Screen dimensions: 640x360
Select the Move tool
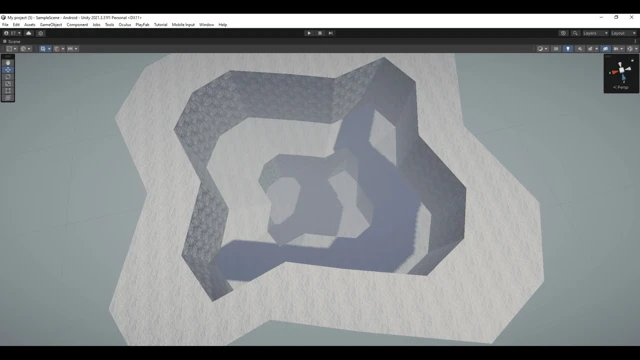click(x=8, y=70)
